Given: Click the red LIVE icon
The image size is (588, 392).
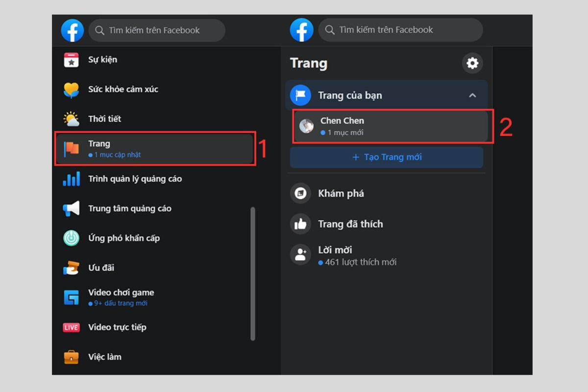Looking at the screenshot, I should point(72,327).
